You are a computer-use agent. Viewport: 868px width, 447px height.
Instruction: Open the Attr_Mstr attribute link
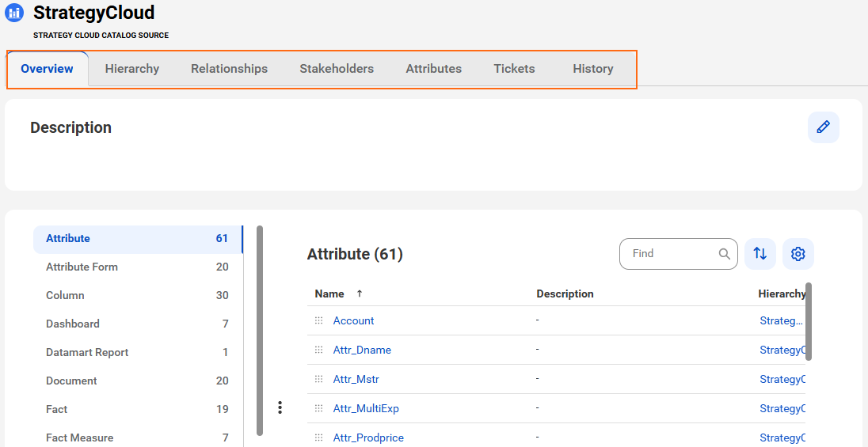click(356, 380)
